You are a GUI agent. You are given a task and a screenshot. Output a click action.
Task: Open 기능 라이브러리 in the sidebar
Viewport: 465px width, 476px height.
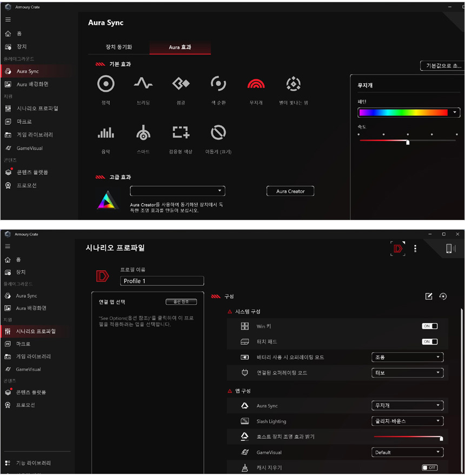[x=33, y=463]
